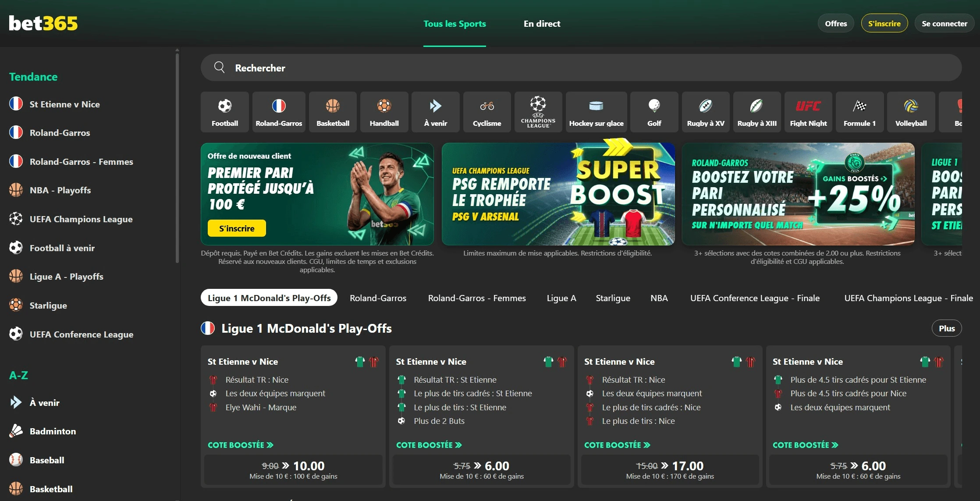980x501 pixels.
Task: Select the Starligue competition tab
Action: [613, 298]
